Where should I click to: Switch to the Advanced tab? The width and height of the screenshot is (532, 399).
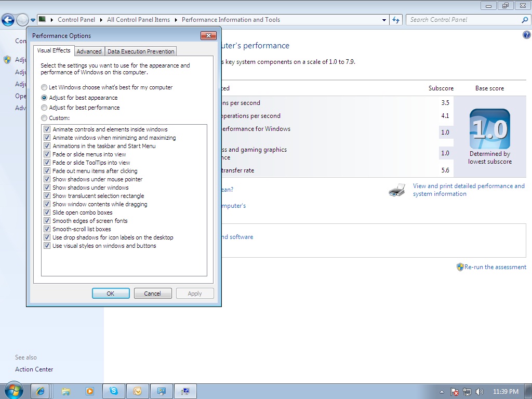point(89,51)
